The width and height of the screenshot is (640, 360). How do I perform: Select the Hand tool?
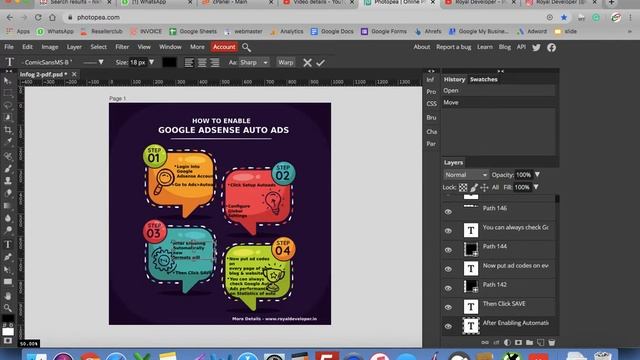pos(7,296)
